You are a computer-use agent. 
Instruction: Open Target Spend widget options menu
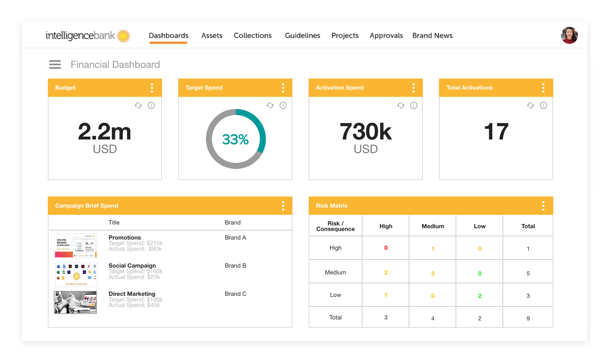point(283,88)
